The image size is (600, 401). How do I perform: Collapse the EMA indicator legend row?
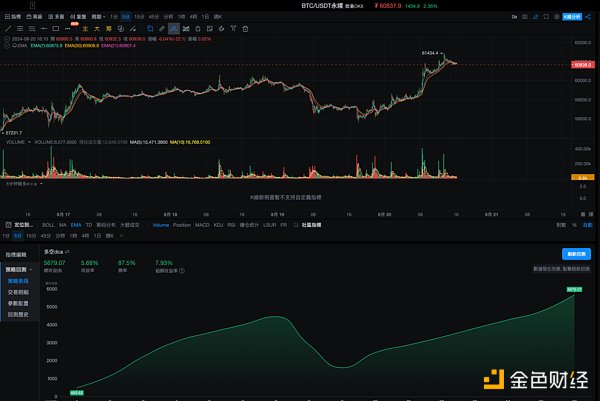pyautogui.click(x=7, y=46)
